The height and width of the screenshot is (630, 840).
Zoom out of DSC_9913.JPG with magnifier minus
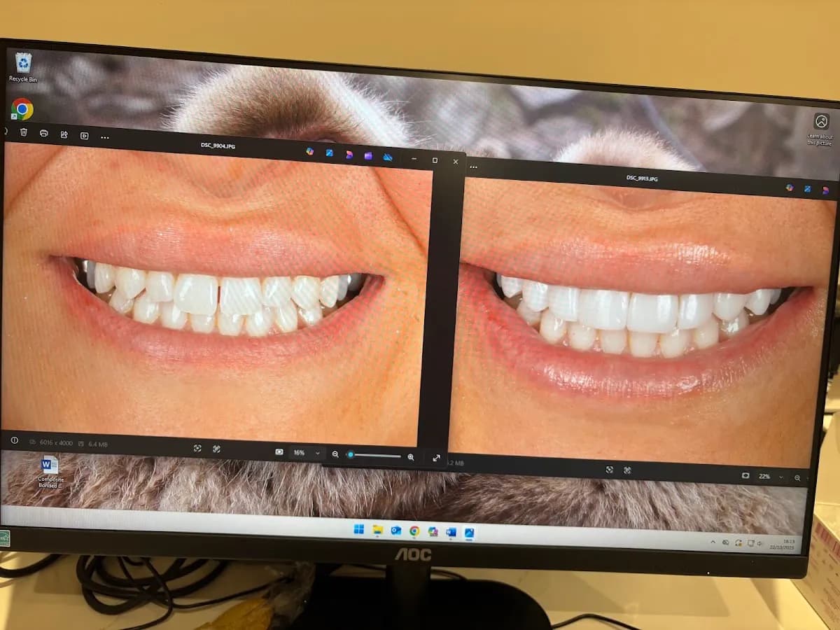(797, 478)
